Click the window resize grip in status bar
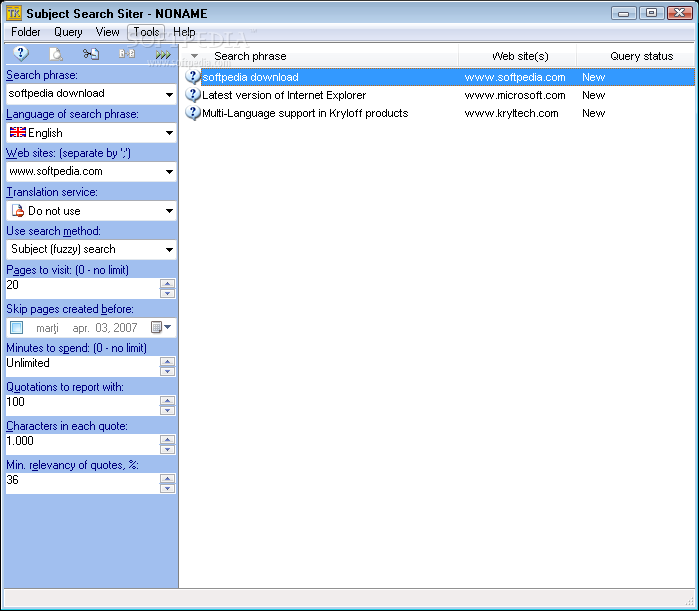The height and width of the screenshot is (611, 699). click(x=689, y=600)
